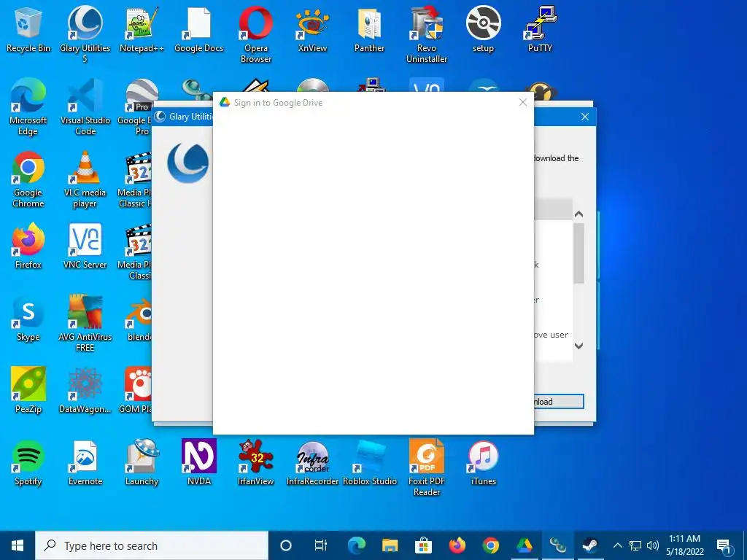
Task: Click scroll up arrow in Glary Utilities list
Action: click(578, 214)
